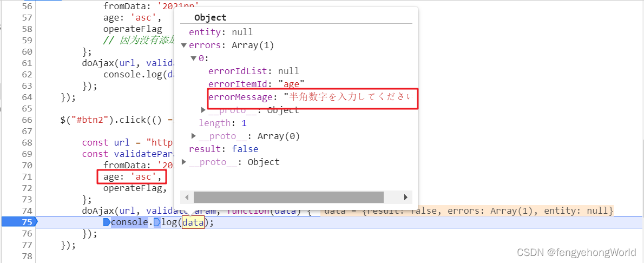Click horizontal scrollbar thumb in popup
Image resolution: width=644 pixels, height=263 pixels.
[289, 197]
